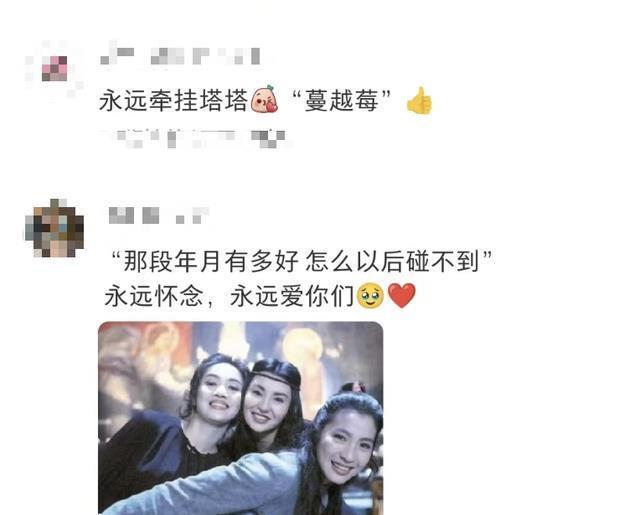Tap the teary-eyed smiling emoji

coord(370,295)
